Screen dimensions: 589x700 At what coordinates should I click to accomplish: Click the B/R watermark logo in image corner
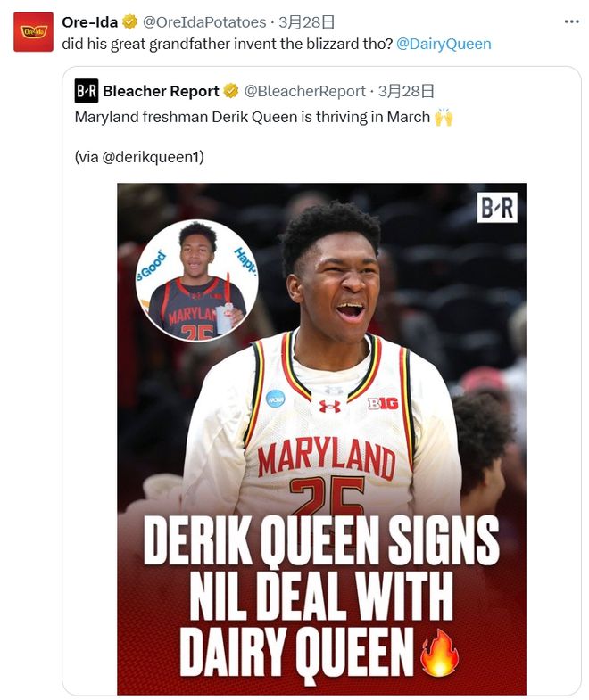click(x=497, y=207)
